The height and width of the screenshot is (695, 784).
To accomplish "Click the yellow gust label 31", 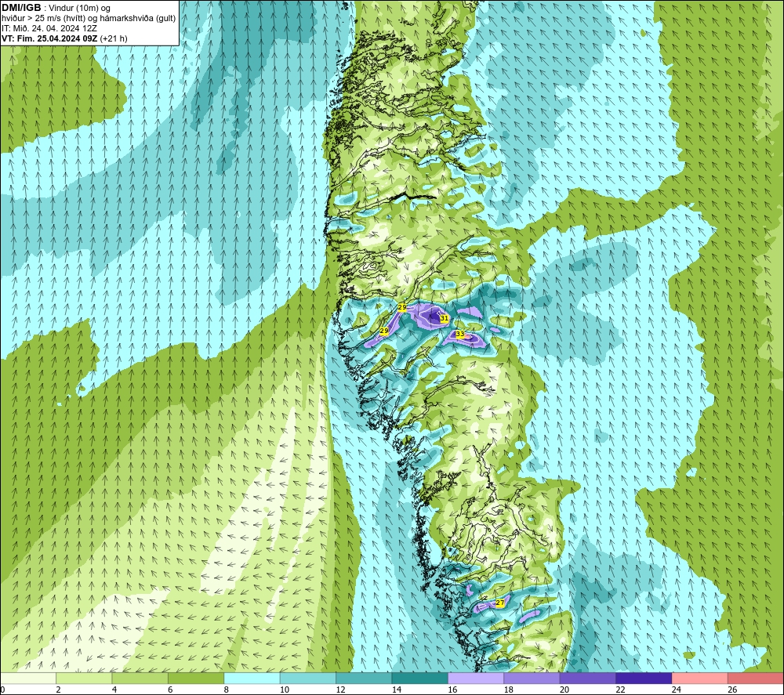I will click(x=444, y=318).
